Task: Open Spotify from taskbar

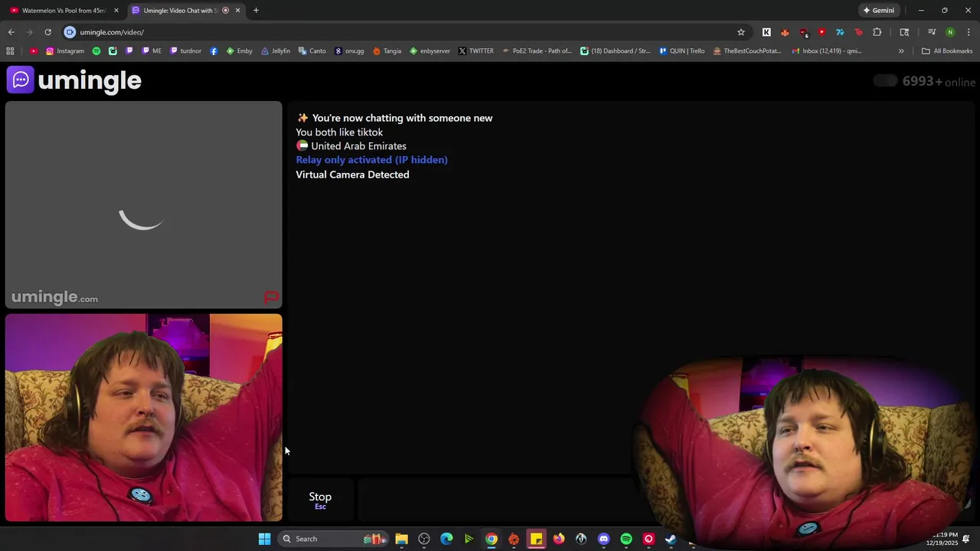Action: tap(626, 539)
